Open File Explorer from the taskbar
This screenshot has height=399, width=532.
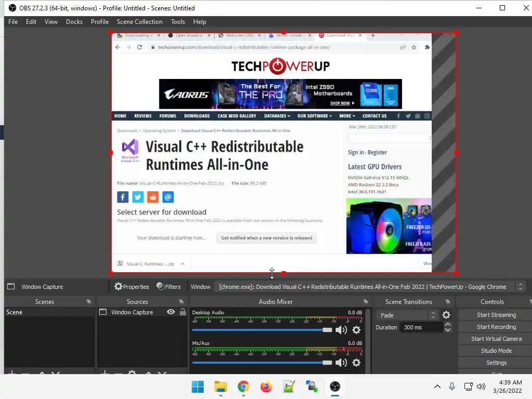pyautogui.click(x=220, y=387)
